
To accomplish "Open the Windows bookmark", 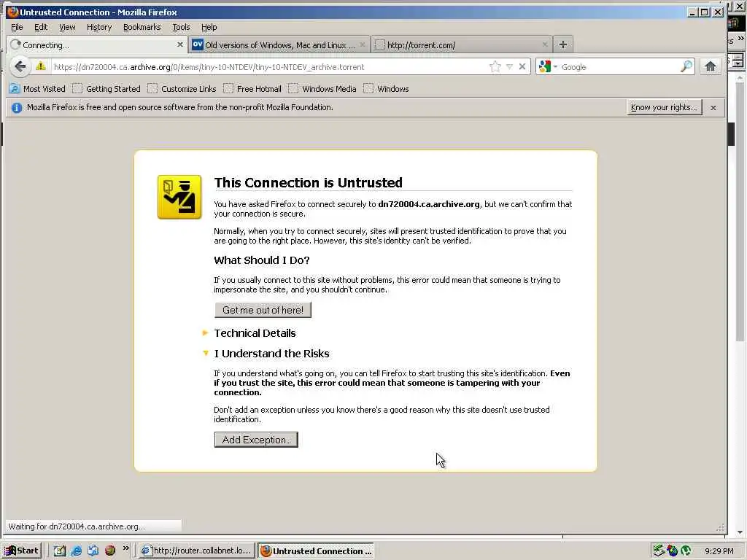I will pyautogui.click(x=386, y=88).
